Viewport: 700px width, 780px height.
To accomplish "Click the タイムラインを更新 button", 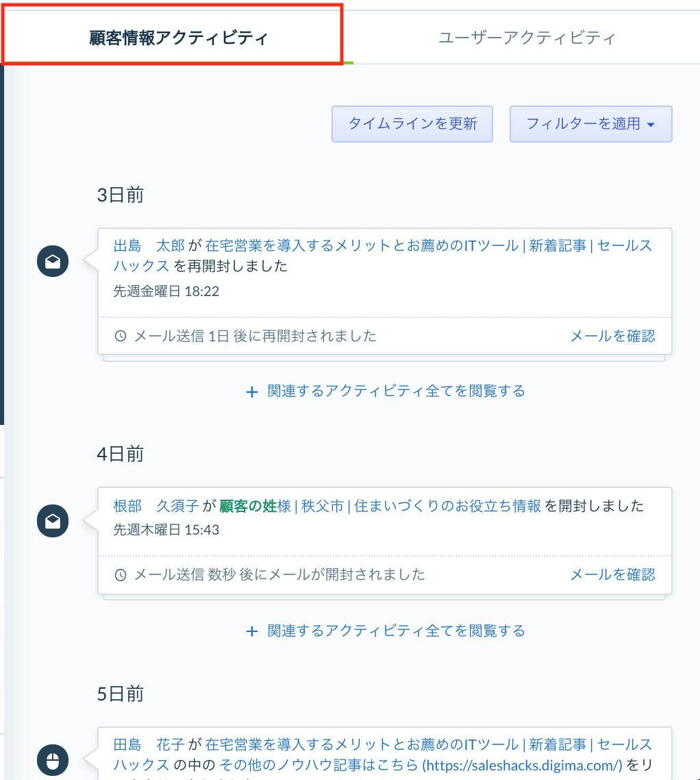I will pyautogui.click(x=412, y=124).
